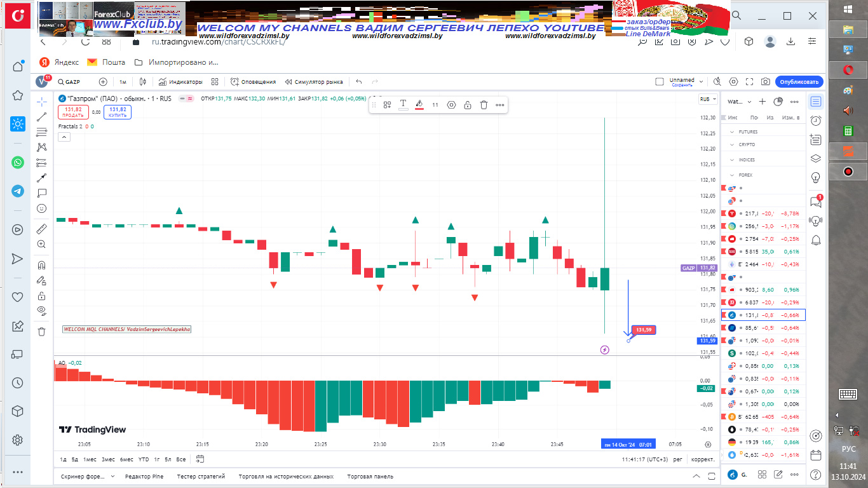Open the Unnamed layout dropdown arrow
868x488 pixels.
(x=701, y=82)
